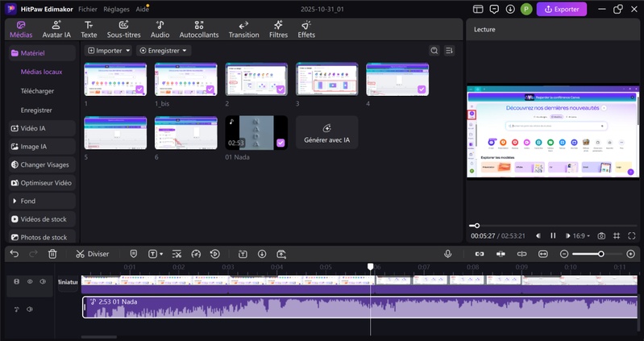The height and width of the screenshot is (341, 644).
Task: Open the Transition tab
Action: [243, 30]
